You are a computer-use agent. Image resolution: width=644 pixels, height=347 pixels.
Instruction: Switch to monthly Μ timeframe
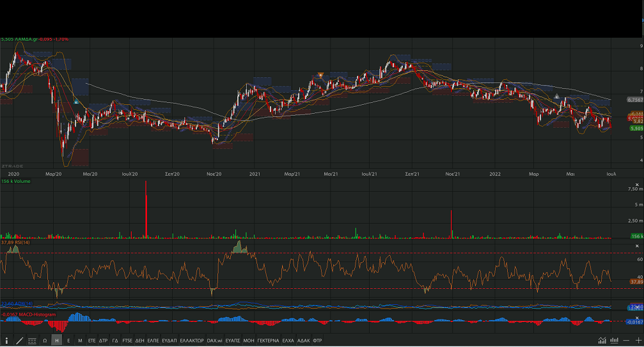pyautogui.click(x=80, y=341)
